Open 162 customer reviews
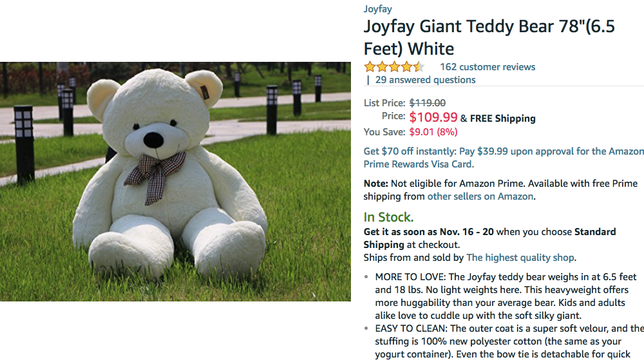The height and width of the screenshot is (362, 644). [488, 67]
